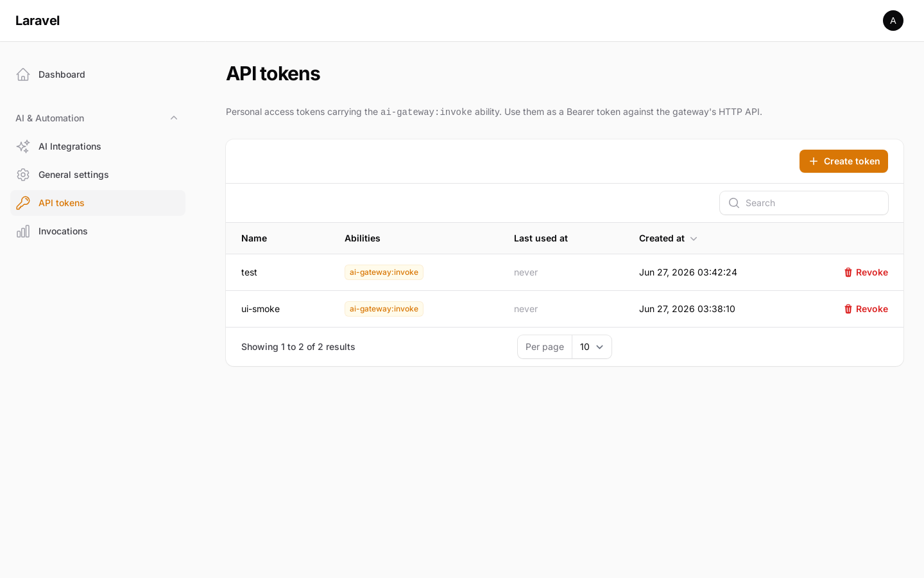Click date Jun 27, 2026 03:38:10
924x578 pixels.
[687, 309]
